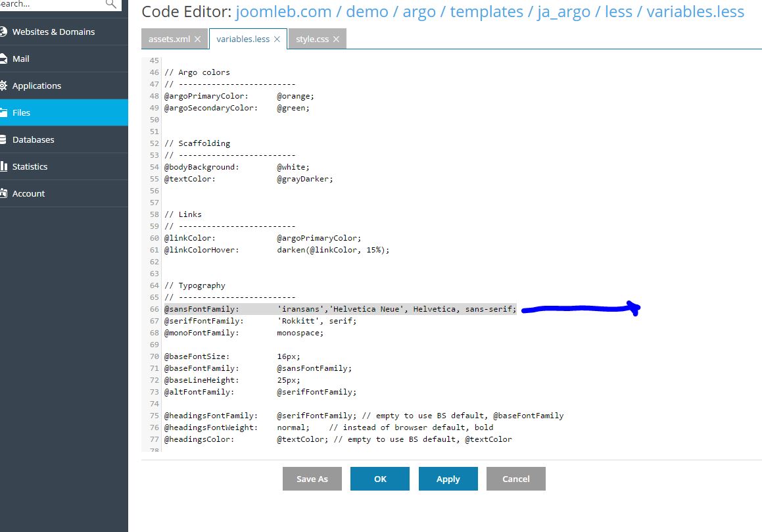
Task: Click the @grayDarker value
Action: pos(305,179)
